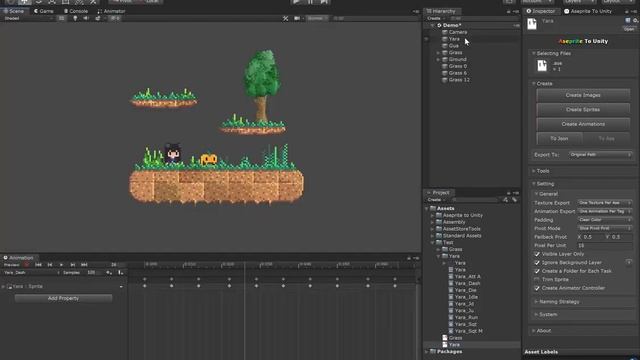Enable the Trim Sprite checkbox
This screenshot has width=640, height=360.
537,280
